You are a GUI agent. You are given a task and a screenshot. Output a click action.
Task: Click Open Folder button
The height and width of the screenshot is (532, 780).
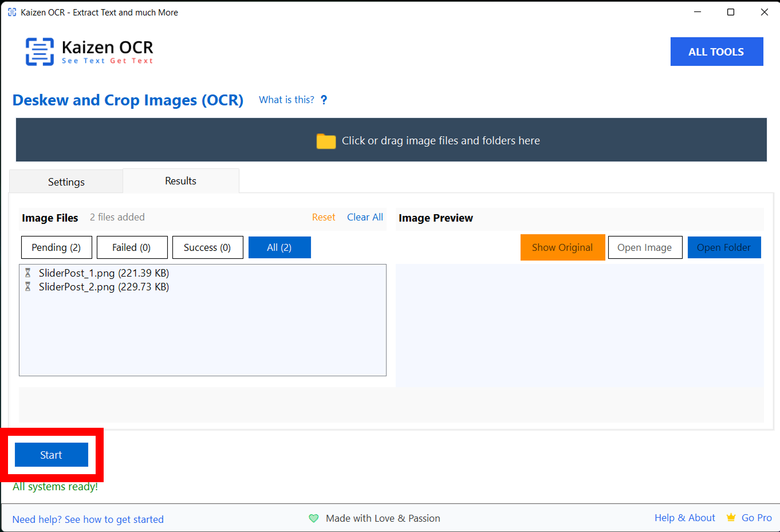coord(723,247)
